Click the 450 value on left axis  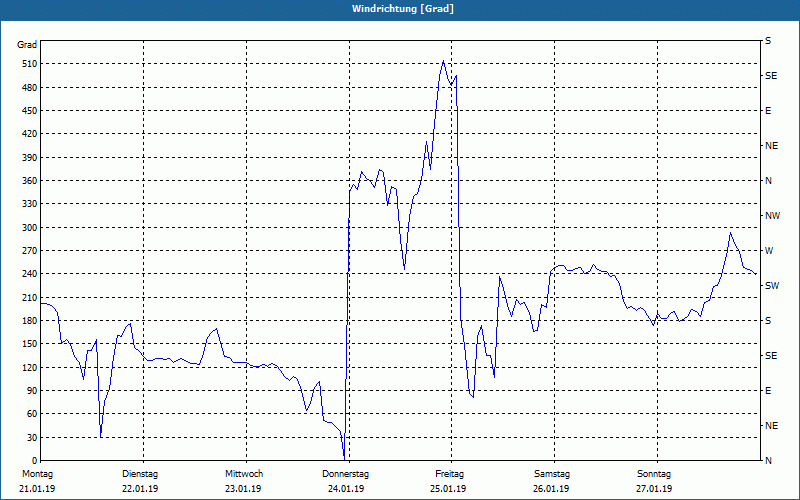29,111
